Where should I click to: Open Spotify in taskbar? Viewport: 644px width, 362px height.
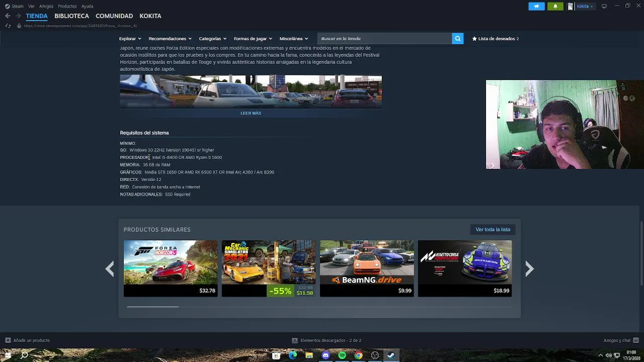tap(342, 355)
